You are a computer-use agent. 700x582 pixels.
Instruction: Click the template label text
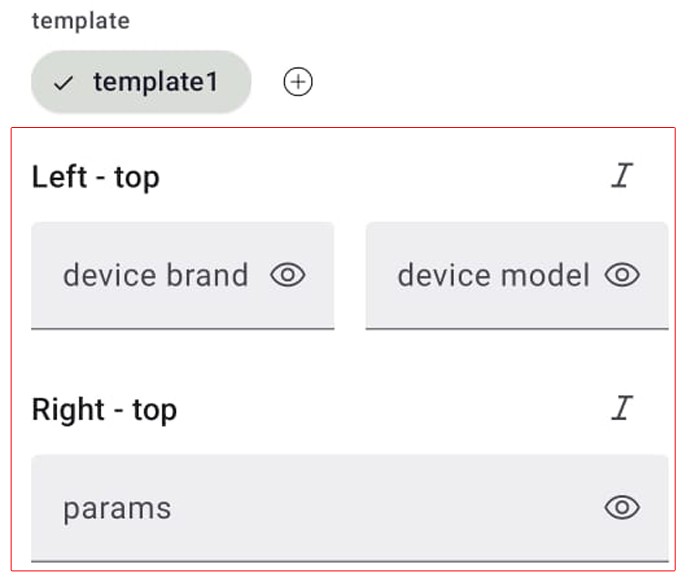pyautogui.click(x=81, y=21)
